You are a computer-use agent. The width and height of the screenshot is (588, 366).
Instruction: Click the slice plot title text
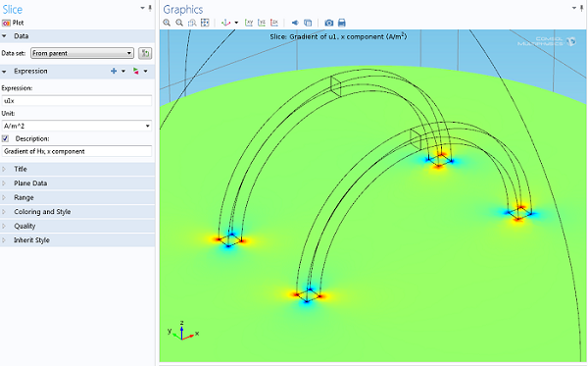coord(338,36)
